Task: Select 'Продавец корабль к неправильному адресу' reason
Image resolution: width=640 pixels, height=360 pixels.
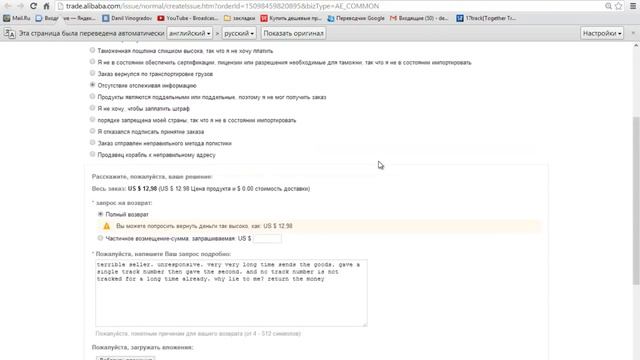Action: click(93, 154)
